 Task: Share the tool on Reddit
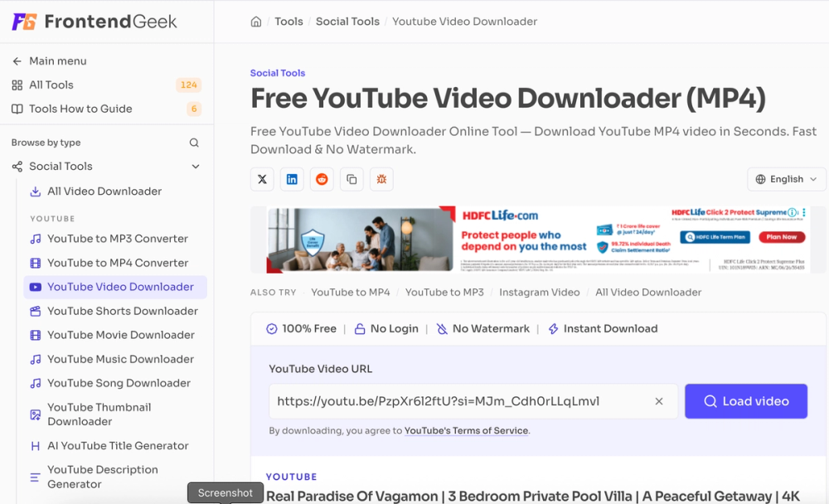pyautogui.click(x=322, y=179)
